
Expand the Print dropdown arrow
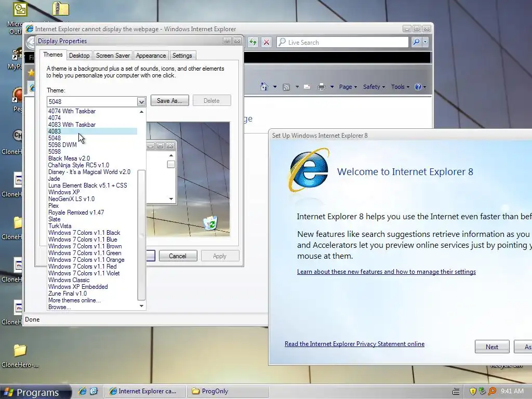[332, 87]
